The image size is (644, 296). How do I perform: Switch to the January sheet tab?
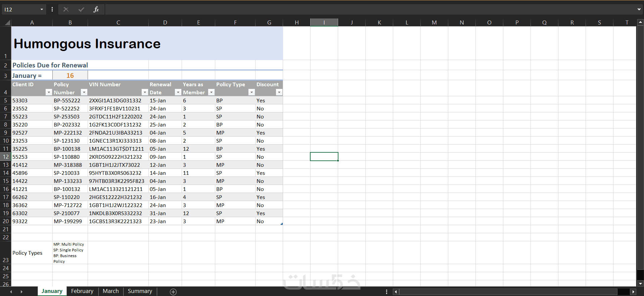(x=52, y=291)
